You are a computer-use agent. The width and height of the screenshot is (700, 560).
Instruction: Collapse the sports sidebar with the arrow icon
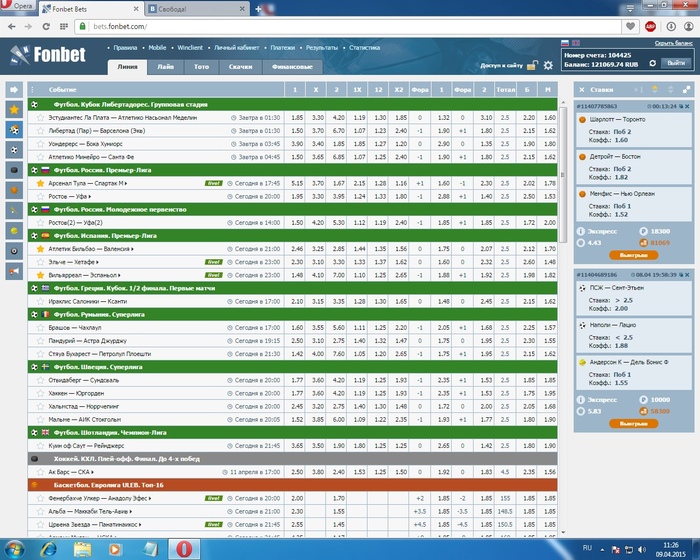(14, 90)
